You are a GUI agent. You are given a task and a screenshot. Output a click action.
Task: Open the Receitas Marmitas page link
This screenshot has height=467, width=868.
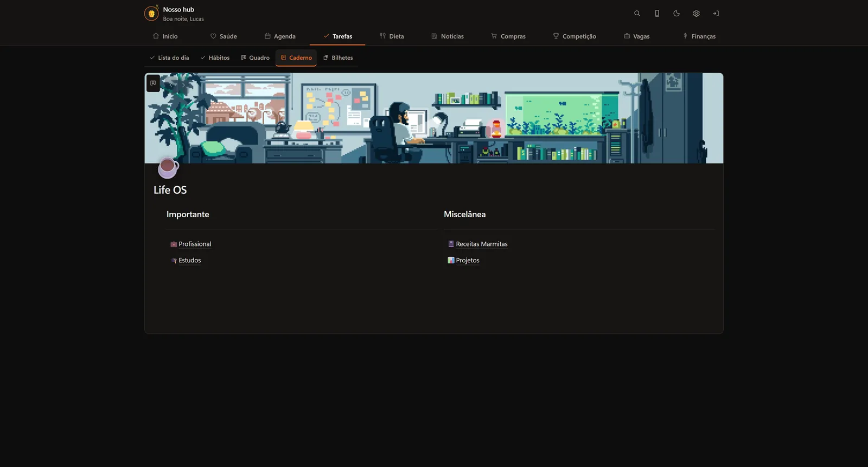pos(478,244)
